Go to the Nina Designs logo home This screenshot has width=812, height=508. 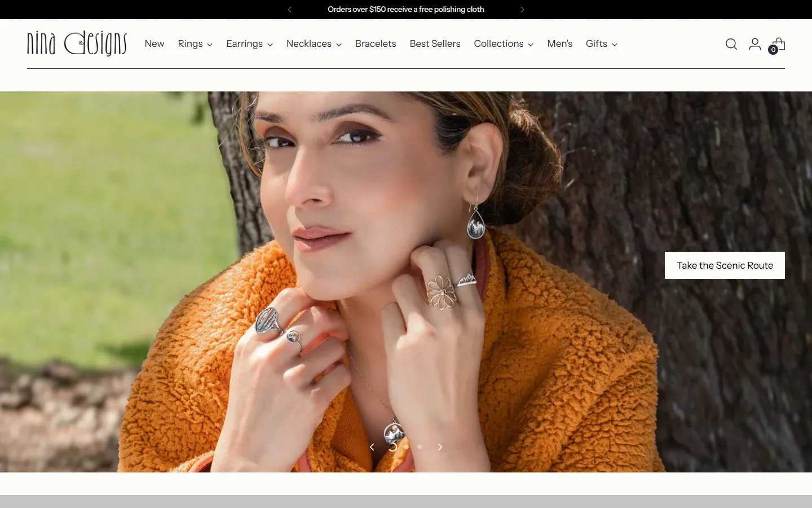(x=77, y=43)
